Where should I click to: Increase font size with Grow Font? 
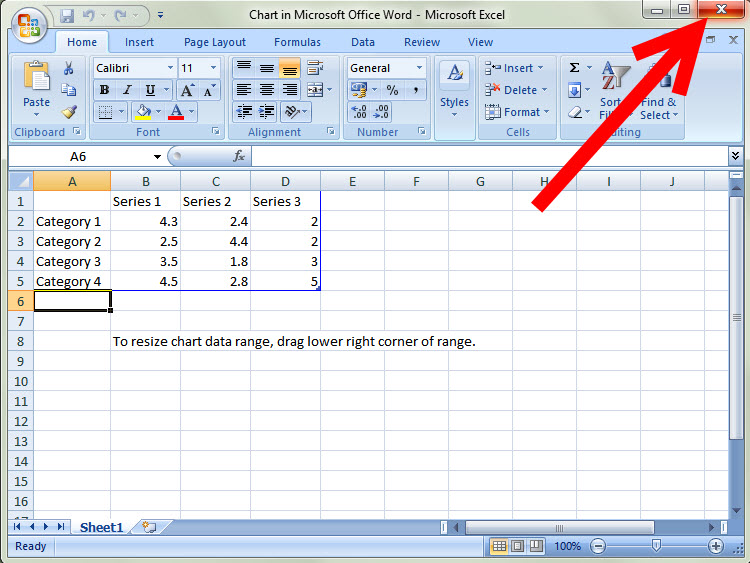186,90
